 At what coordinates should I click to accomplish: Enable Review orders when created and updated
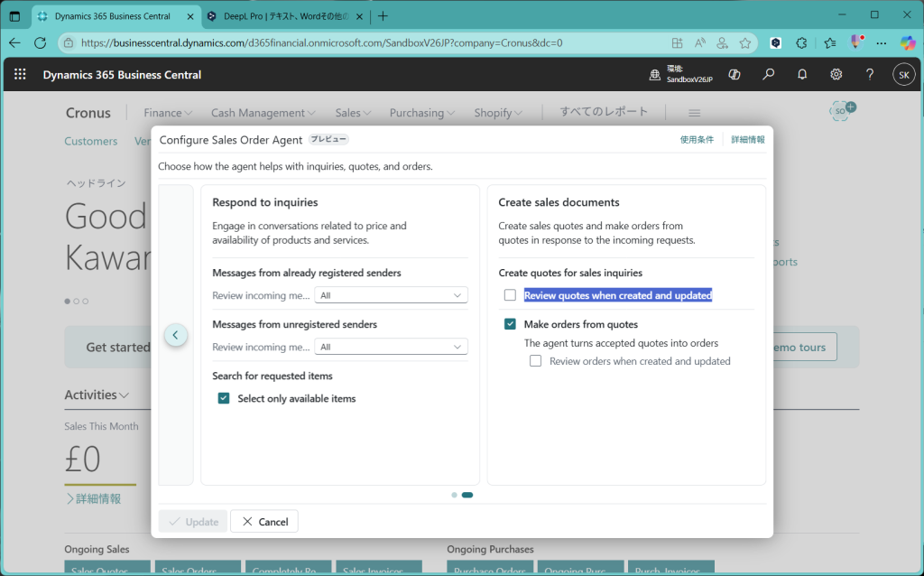pos(536,361)
